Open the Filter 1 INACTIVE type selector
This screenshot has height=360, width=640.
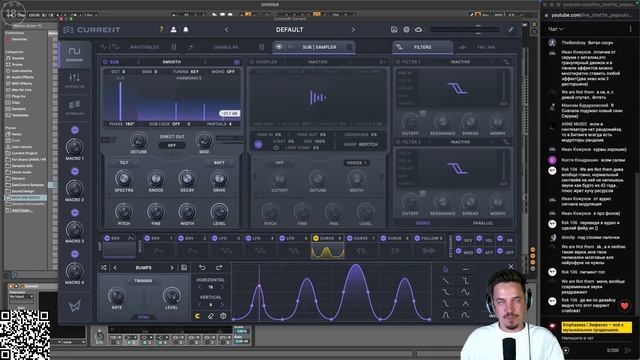point(460,62)
